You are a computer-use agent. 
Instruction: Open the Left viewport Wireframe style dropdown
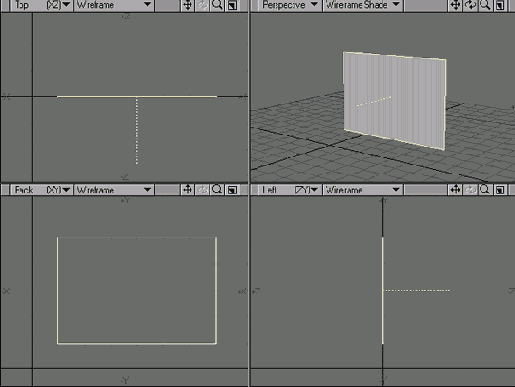point(363,190)
